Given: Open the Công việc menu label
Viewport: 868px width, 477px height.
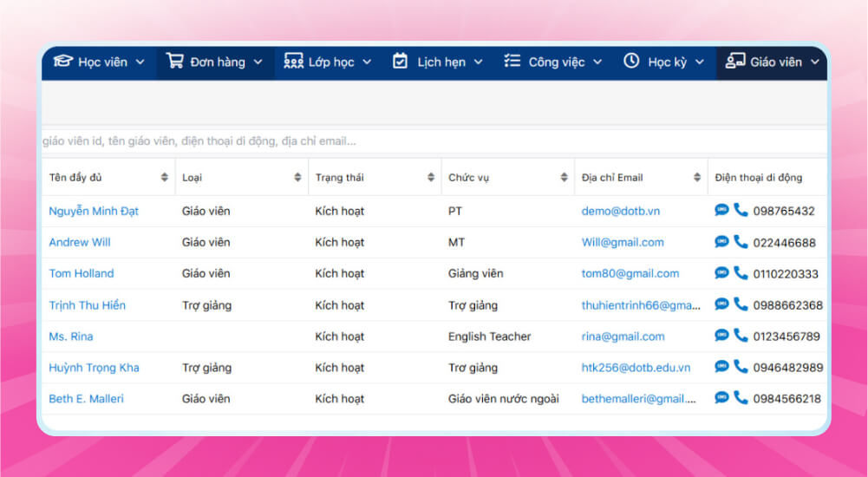Looking at the screenshot, I should coord(557,62).
